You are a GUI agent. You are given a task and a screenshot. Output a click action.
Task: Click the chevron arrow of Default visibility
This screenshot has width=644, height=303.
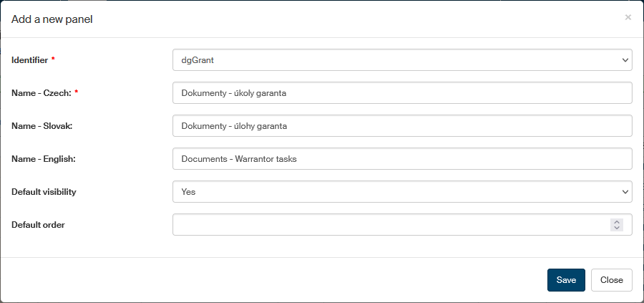pos(625,192)
